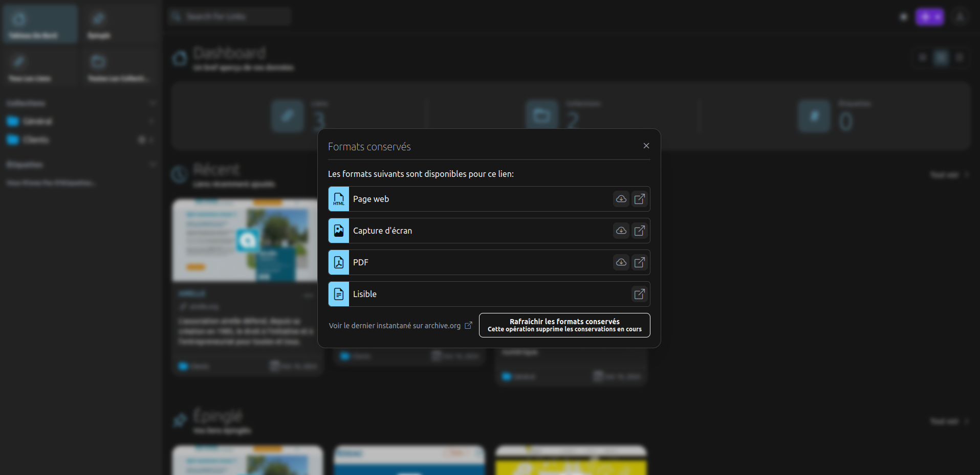
Task: Open Page web format in new tab
Action: [x=640, y=199]
